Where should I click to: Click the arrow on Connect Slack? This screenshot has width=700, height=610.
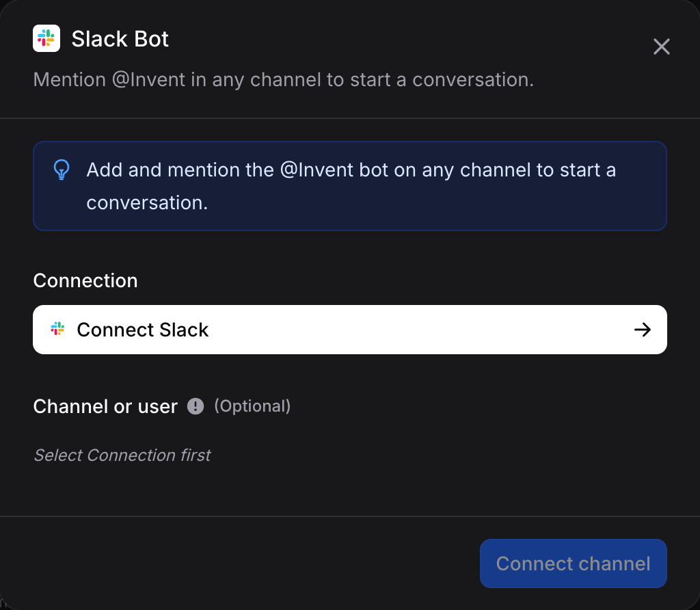(643, 330)
